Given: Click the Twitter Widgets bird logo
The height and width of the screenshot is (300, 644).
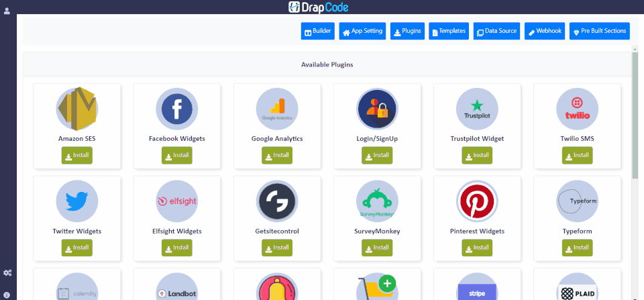Looking at the screenshot, I should [x=76, y=201].
